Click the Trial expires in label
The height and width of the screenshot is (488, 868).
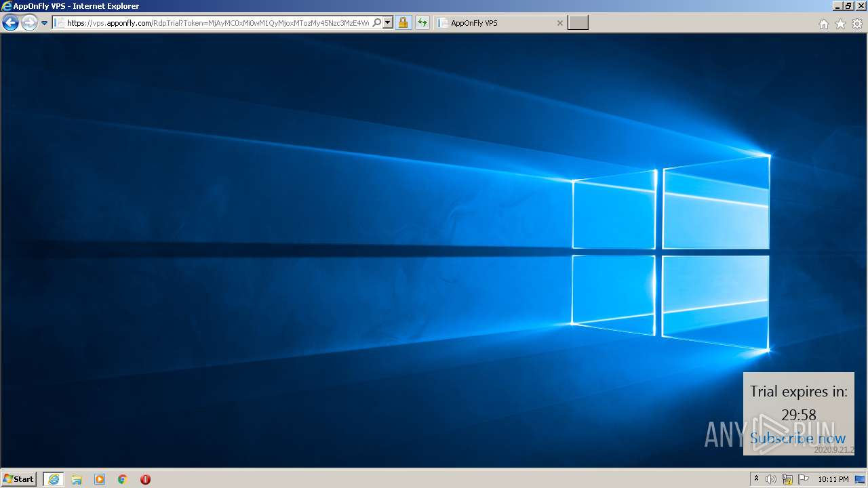click(799, 392)
